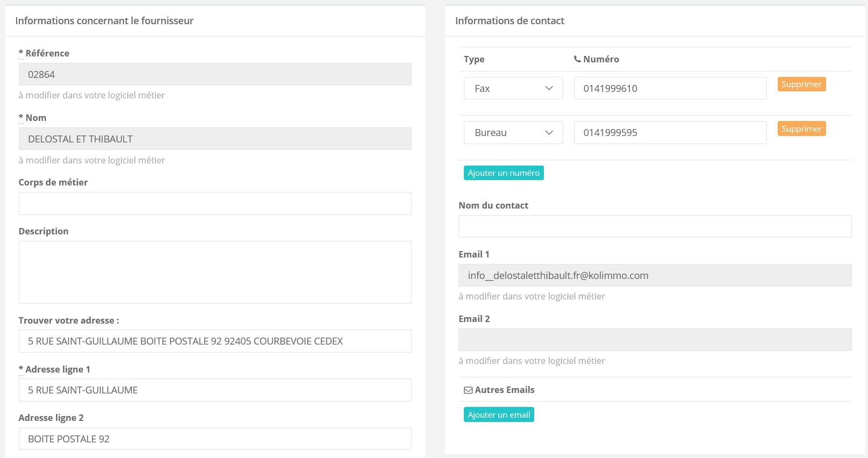Click the Nom du contact label
This screenshot has width=868, height=458.
pos(493,205)
